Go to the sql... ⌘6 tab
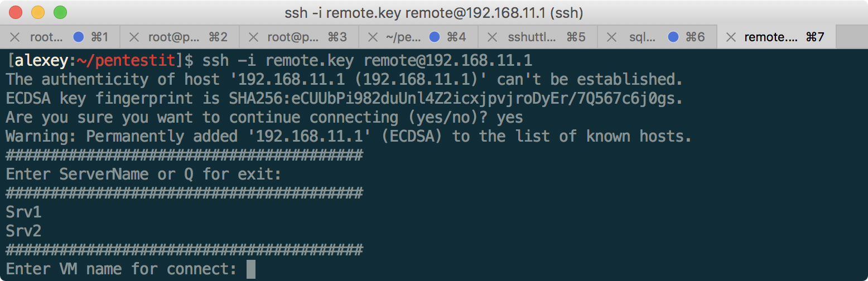This screenshot has height=281, width=868. point(643,37)
